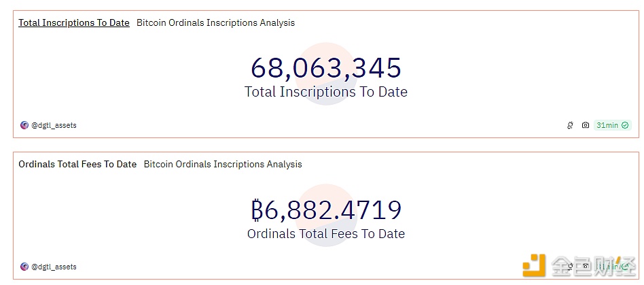Click the refresh query icon in Total Inscriptions panel
This screenshot has width=644, height=285.
(x=571, y=125)
